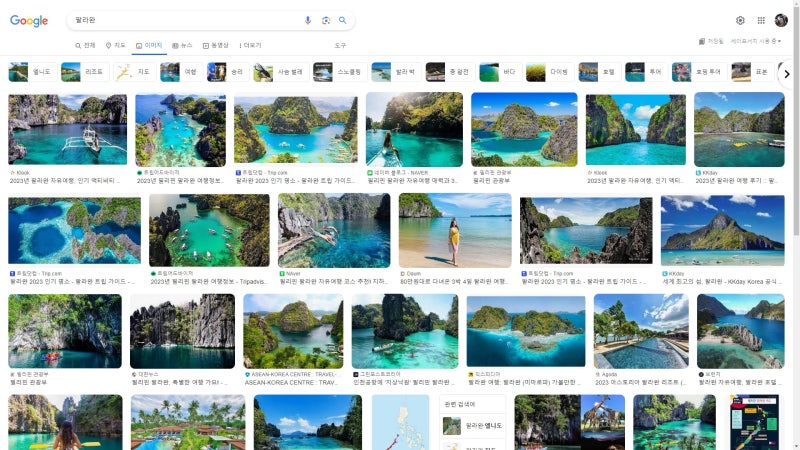Click the magnifier search button

[342, 20]
